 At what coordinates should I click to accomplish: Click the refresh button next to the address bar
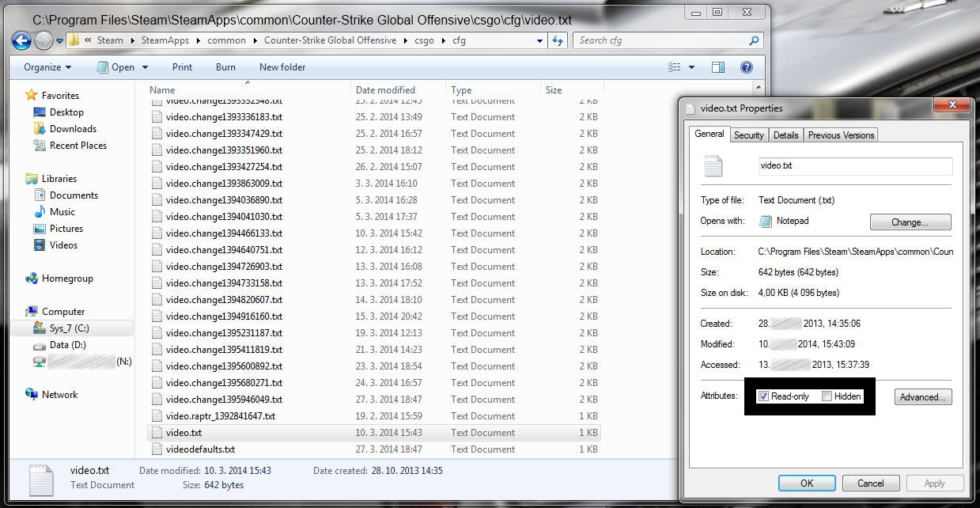click(x=557, y=40)
